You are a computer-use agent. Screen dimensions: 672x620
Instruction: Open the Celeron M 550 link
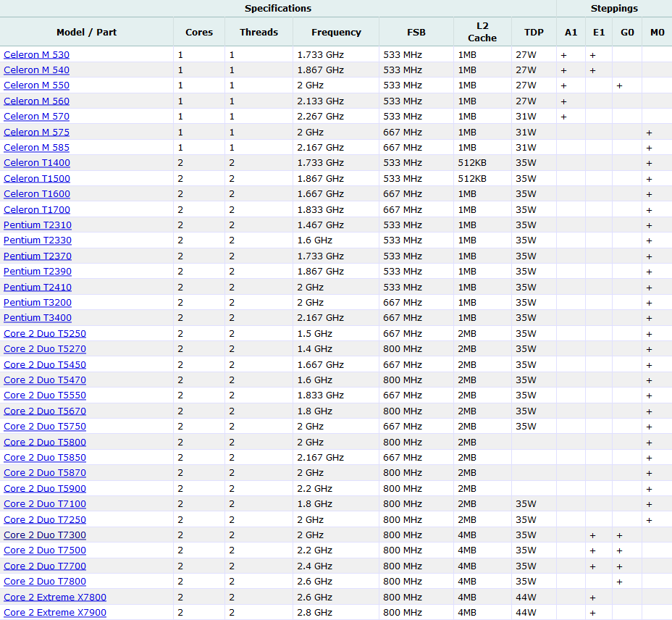(x=36, y=85)
